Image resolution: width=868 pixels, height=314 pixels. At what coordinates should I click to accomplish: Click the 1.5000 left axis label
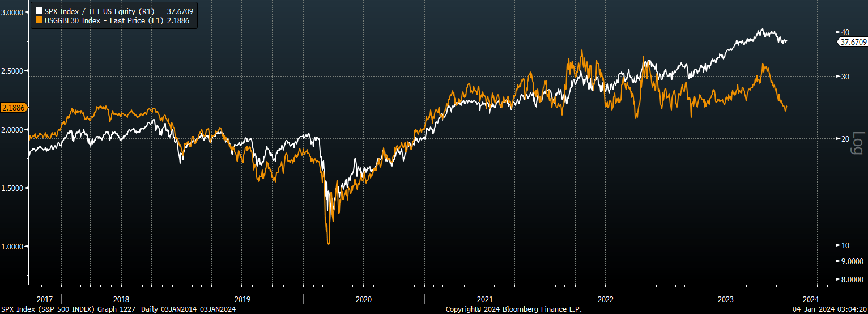click(12, 188)
